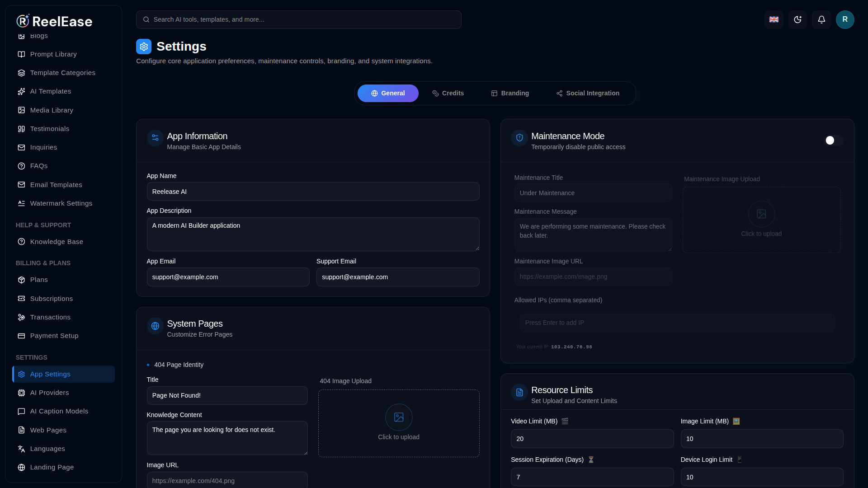This screenshot has height=488, width=868.
Task: Click the 404 Image Upload area
Action: point(399,423)
